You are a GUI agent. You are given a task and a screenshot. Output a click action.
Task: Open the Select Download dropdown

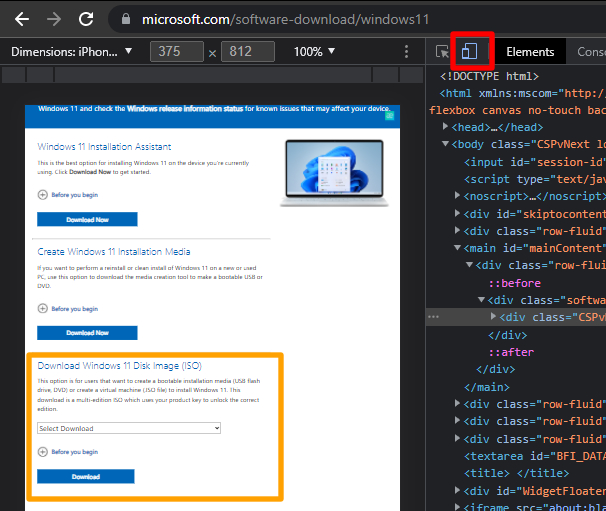point(128,428)
